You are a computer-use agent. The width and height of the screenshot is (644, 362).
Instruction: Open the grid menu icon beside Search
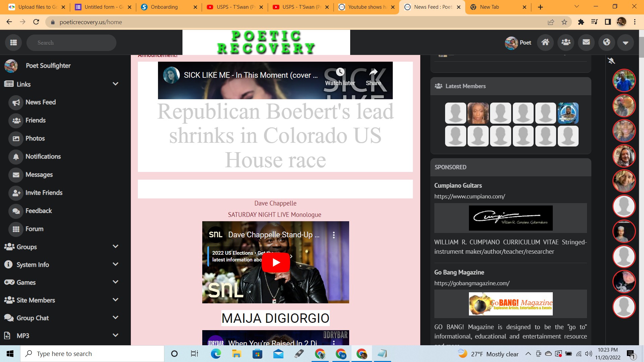click(13, 43)
